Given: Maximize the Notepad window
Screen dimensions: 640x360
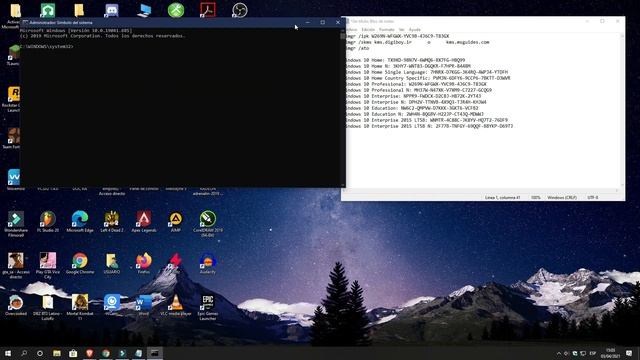Looking at the screenshot, I should [x=602, y=21].
